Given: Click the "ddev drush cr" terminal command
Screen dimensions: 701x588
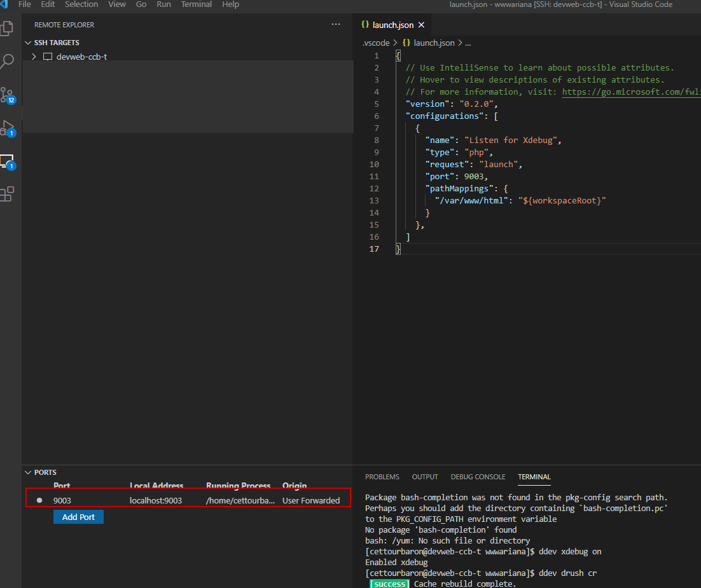Looking at the screenshot, I should click(568, 573).
